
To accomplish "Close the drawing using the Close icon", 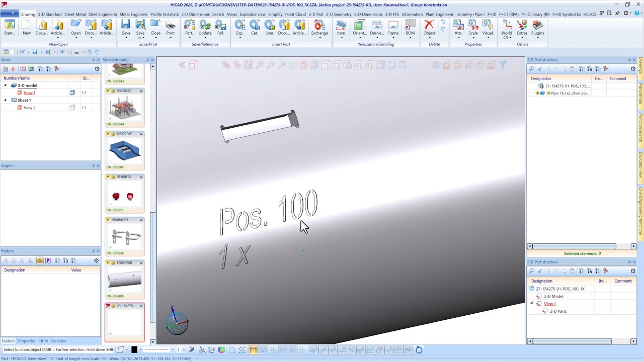I will pyautogui.click(x=155, y=27).
